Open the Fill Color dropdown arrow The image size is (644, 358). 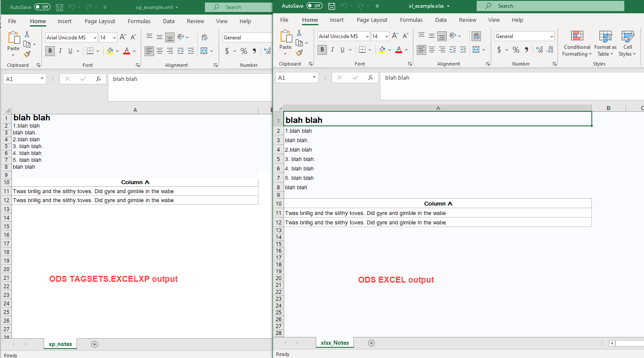point(390,50)
